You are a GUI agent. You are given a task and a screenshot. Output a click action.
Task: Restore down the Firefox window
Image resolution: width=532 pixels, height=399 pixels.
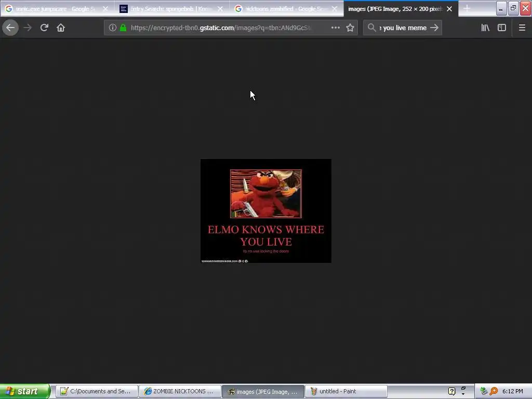tap(513, 8)
